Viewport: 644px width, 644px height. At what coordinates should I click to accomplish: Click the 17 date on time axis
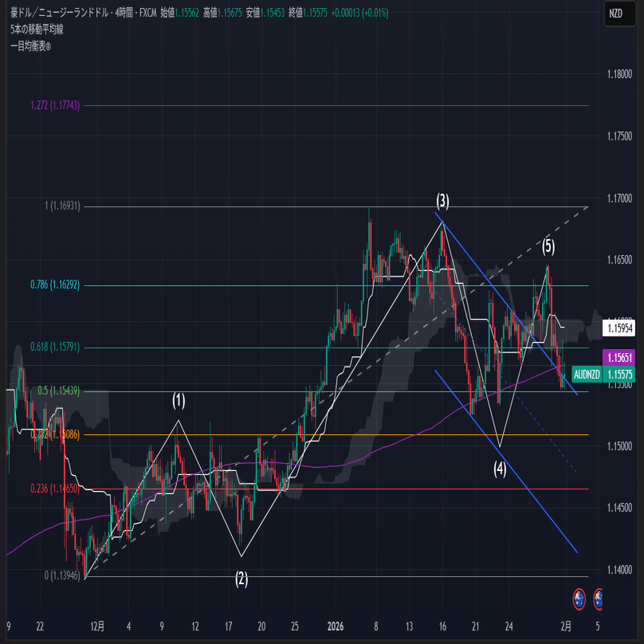click(229, 626)
